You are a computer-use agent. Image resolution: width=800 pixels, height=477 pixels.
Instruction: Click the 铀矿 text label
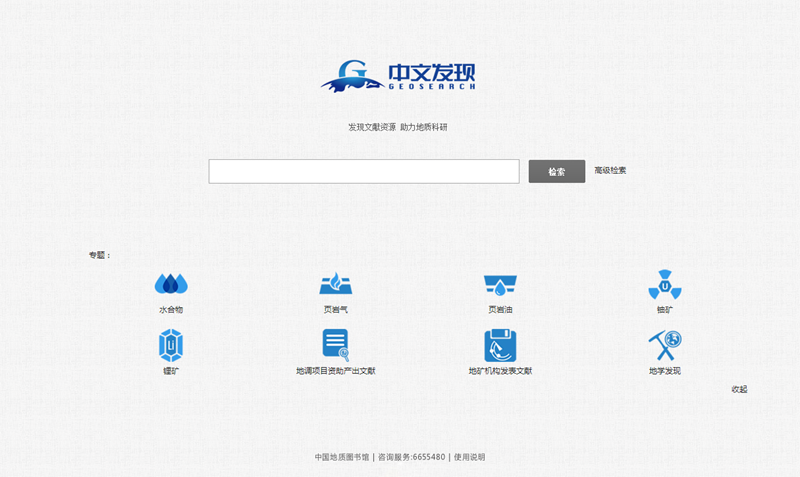coord(665,310)
